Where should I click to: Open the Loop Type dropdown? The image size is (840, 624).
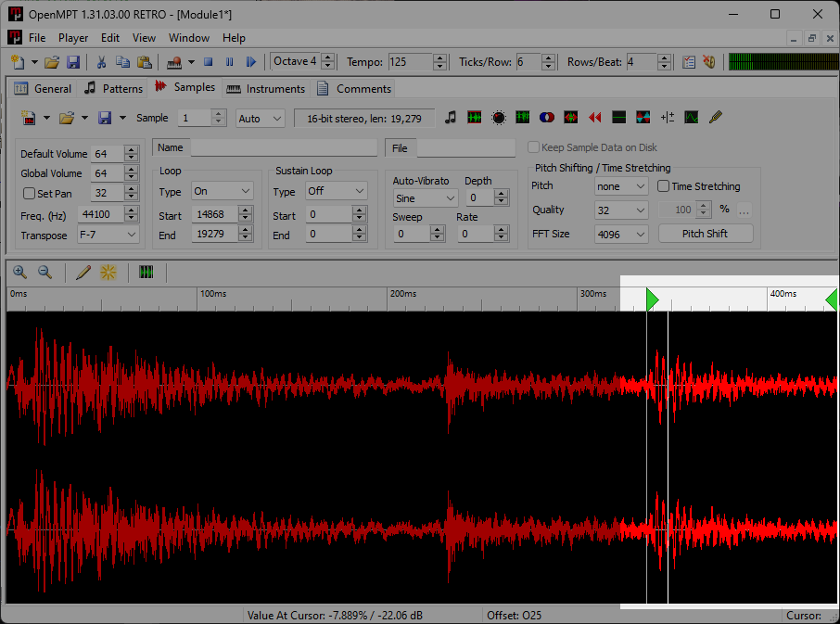click(x=222, y=191)
